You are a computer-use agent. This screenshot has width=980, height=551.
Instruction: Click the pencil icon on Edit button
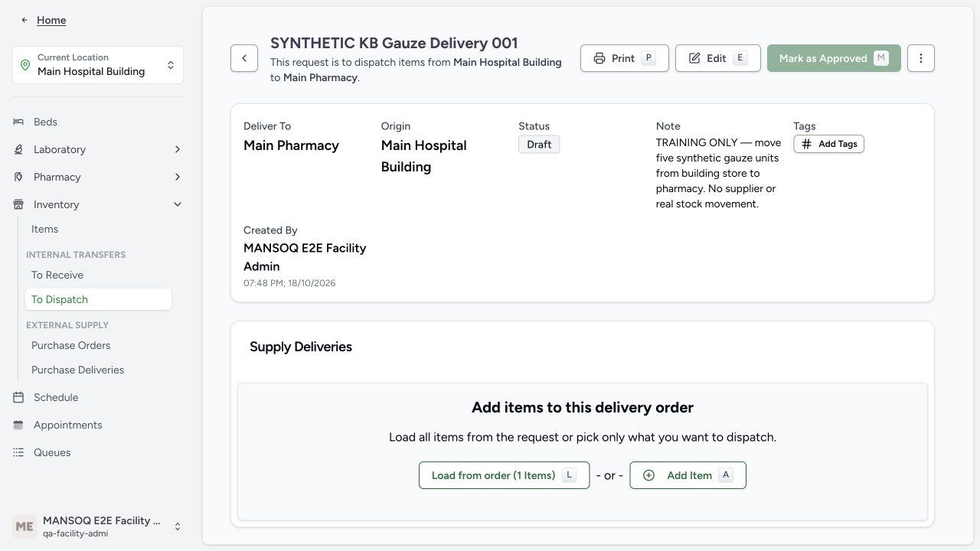(x=694, y=58)
